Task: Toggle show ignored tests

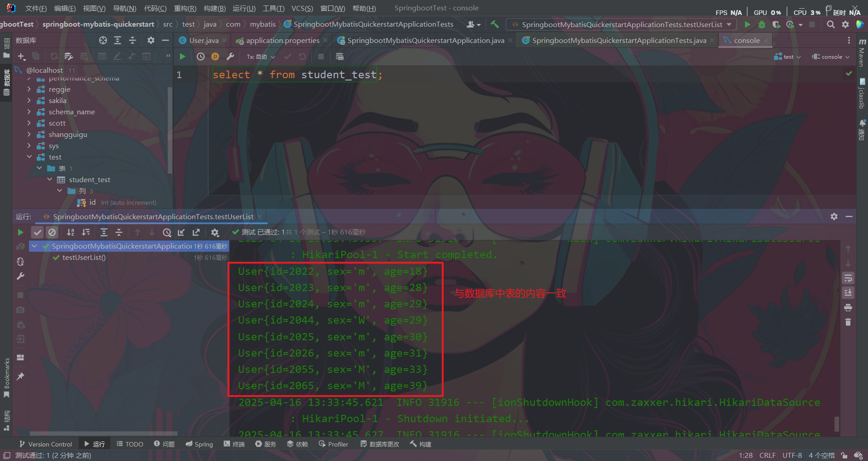Action: 52,232
